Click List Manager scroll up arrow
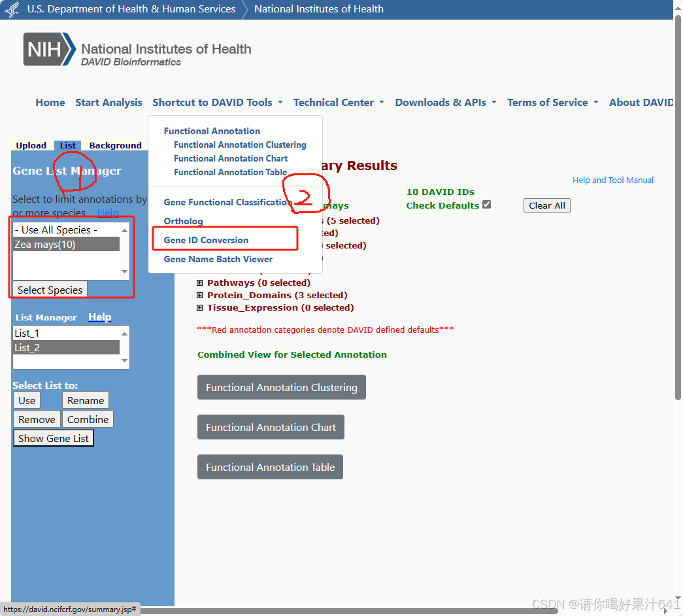 coord(125,334)
